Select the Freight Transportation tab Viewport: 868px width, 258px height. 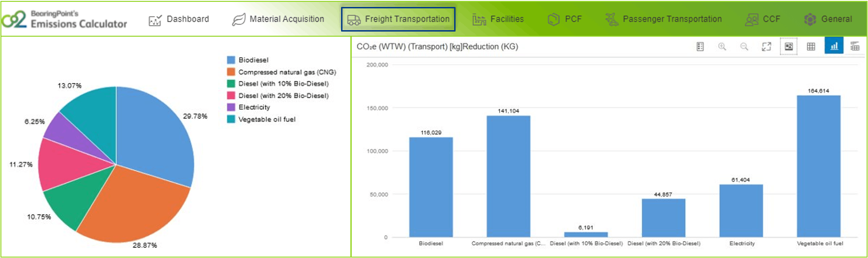[398, 19]
